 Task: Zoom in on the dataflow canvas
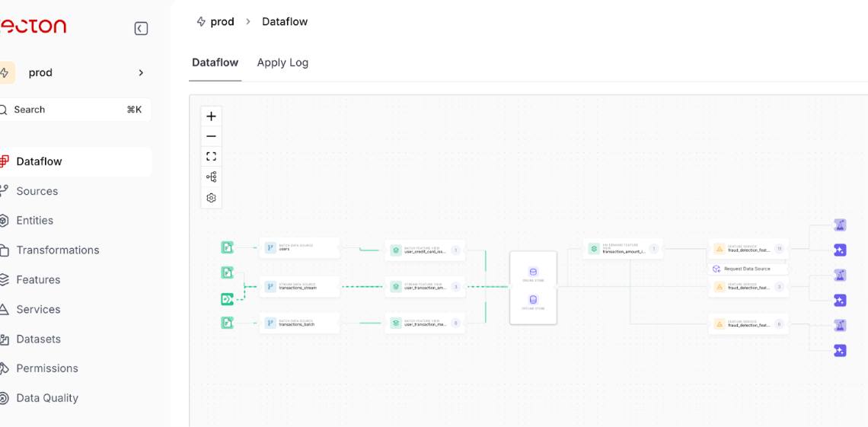click(x=211, y=116)
